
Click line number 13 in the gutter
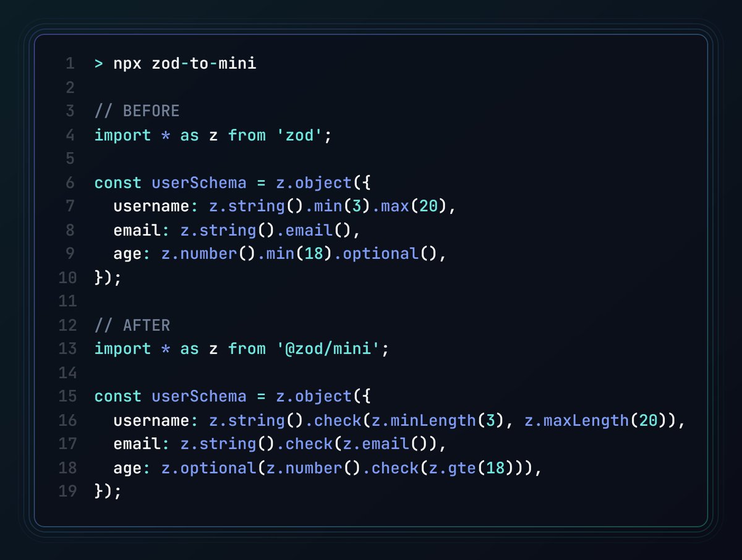click(67, 349)
